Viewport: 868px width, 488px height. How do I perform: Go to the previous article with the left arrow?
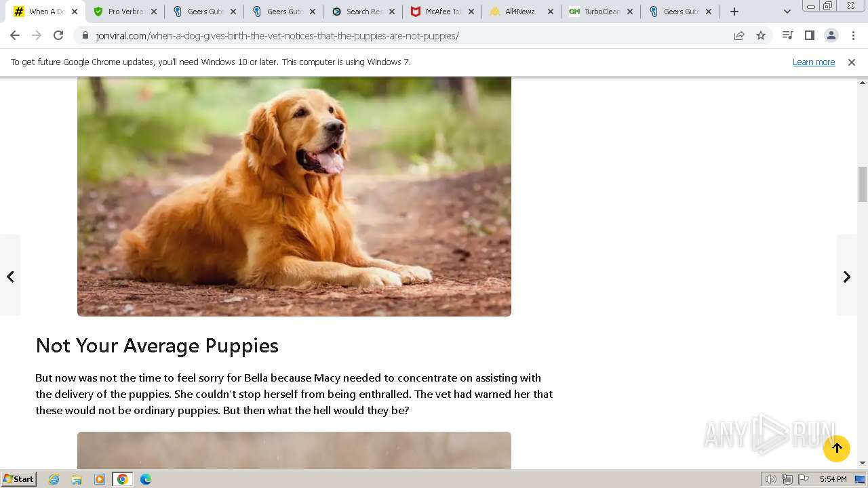click(10, 276)
